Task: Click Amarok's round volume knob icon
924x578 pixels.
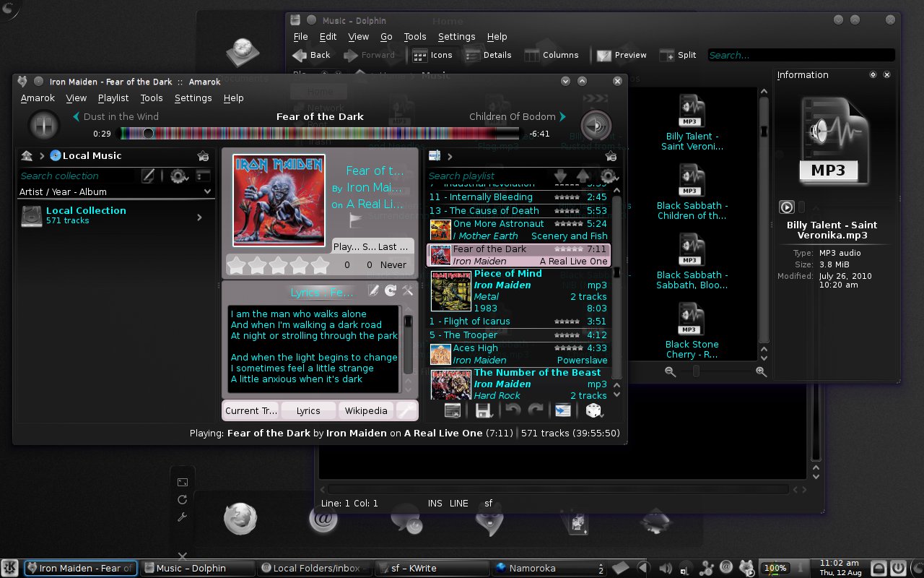Action: coord(596,126)
